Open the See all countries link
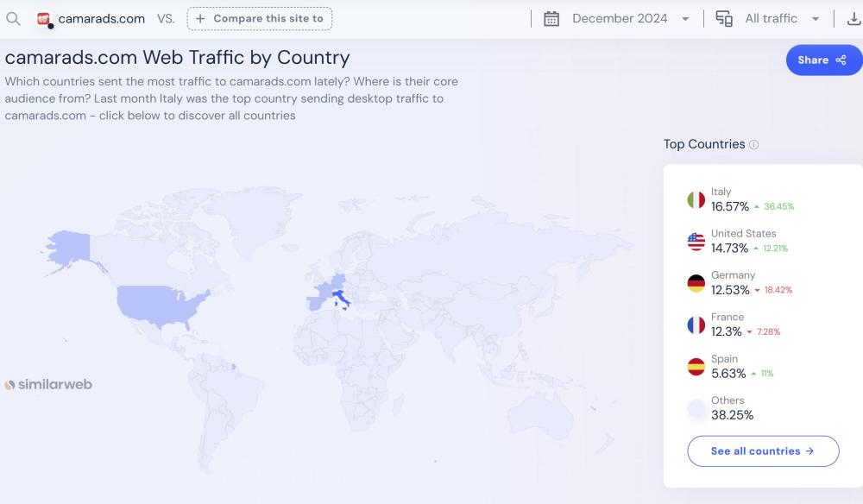The height and width of the screenshot is (504, 863). [x=763, y=451]
